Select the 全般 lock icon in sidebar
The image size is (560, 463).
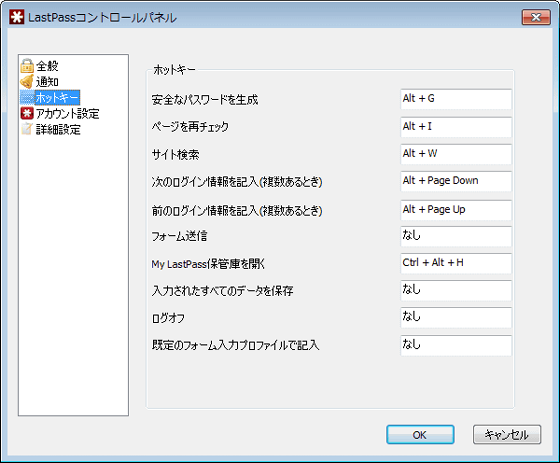pyautogui.click(x=27, y=66)
